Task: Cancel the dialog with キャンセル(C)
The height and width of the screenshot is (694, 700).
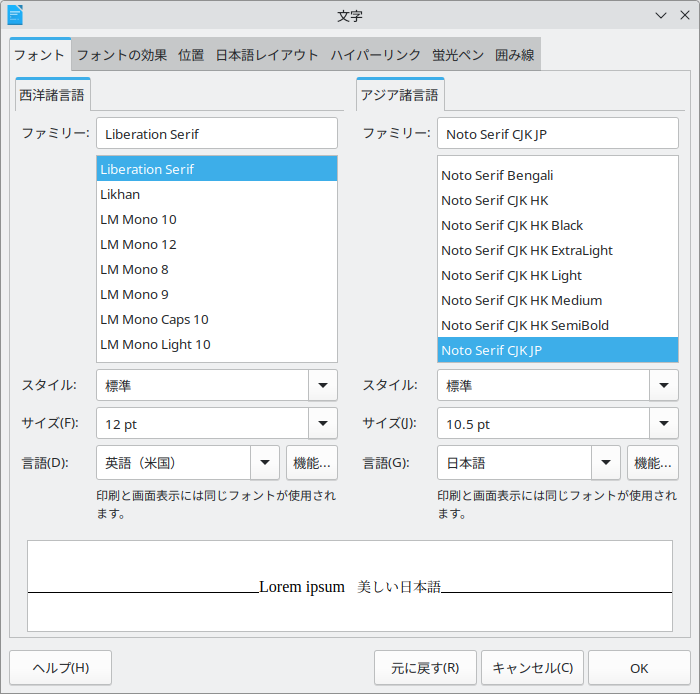Action: [x=532, y=668]
